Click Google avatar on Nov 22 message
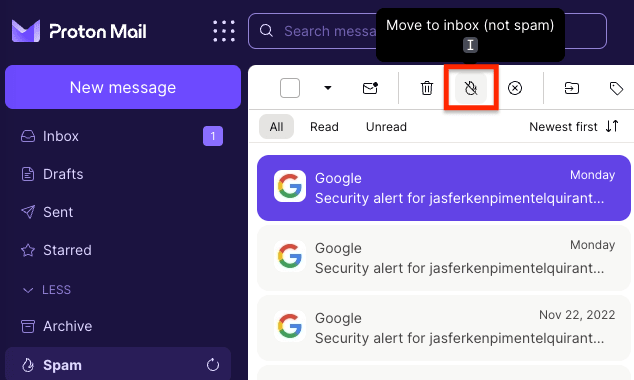 [x=290, y=326]
